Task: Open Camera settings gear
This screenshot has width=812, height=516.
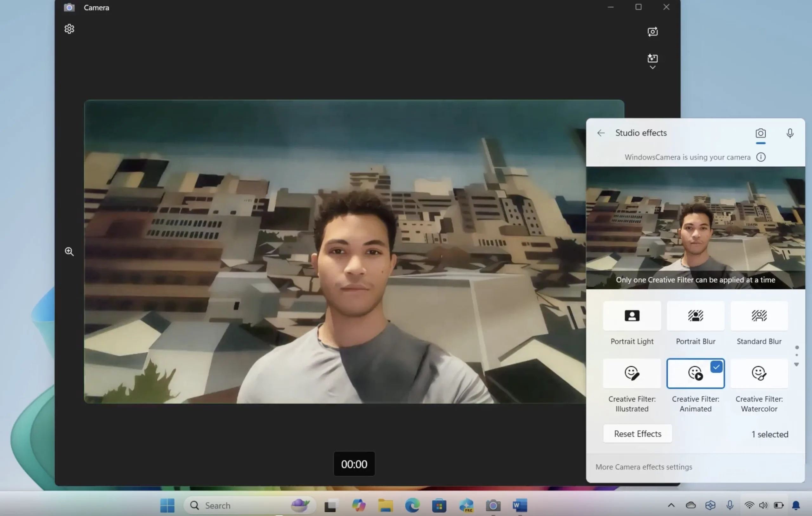Action: (x=69, y=29)
